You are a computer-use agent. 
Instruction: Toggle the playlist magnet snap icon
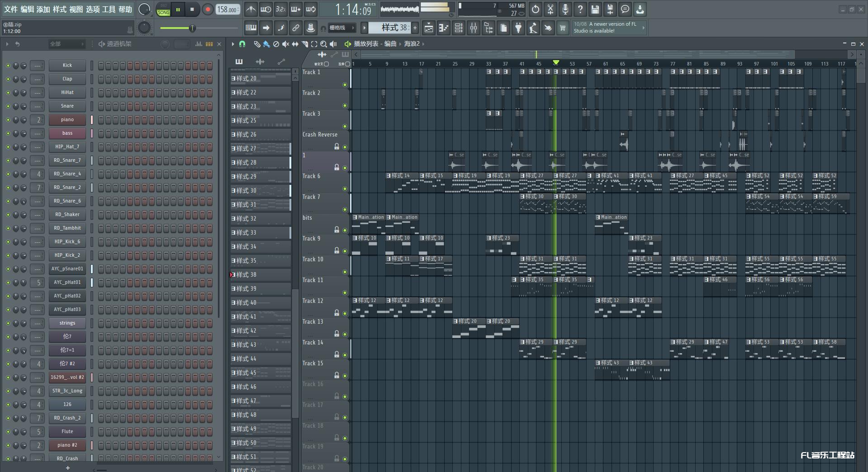click(x=242, y=44)
